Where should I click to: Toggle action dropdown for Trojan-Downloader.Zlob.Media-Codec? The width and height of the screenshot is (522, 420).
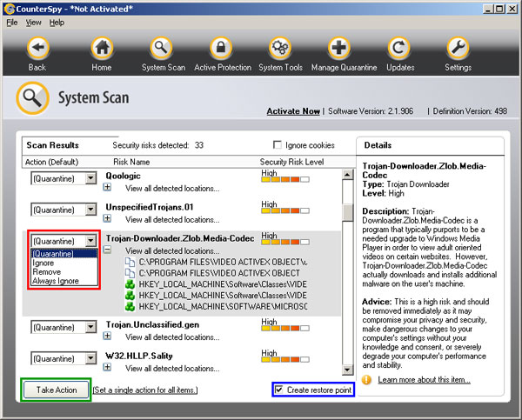(x=90, y=241)
